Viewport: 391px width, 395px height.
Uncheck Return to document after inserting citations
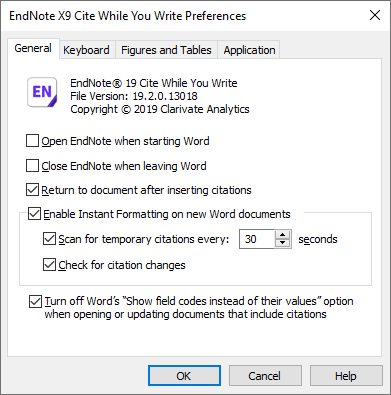32,190
